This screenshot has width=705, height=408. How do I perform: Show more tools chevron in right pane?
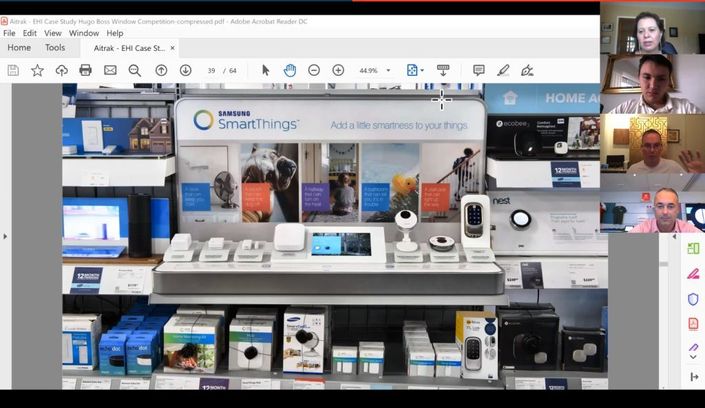tap(693, 357)
